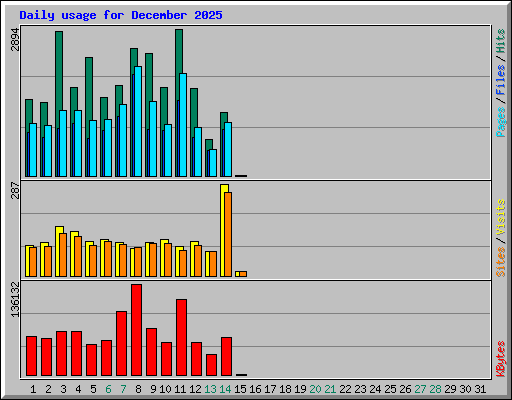Click the green hits bar for day 11

coord(179,51)
